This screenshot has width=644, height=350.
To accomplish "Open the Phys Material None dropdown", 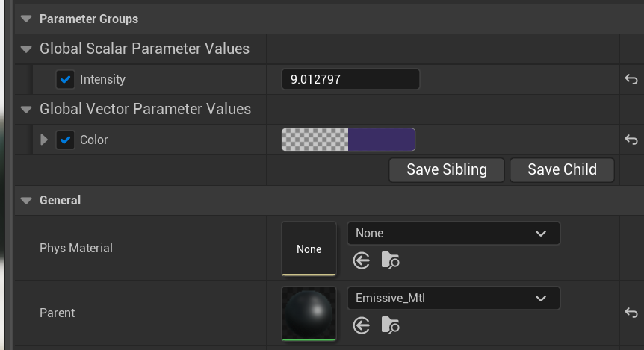I will [x=453, y=234].
